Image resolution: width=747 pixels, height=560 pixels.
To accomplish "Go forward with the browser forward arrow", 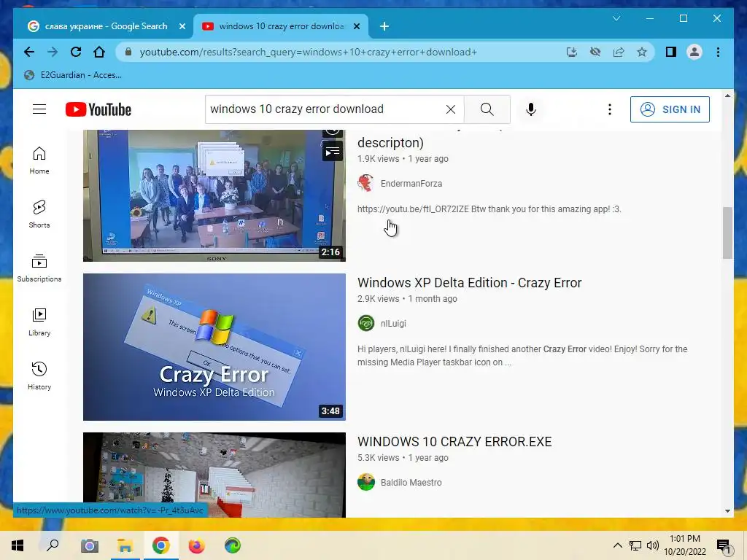I will tap(53, 52).
